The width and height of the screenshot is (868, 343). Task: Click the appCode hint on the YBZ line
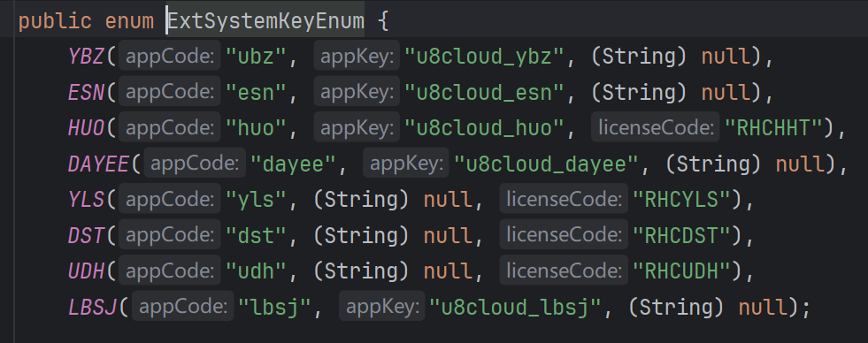[170, 57]
